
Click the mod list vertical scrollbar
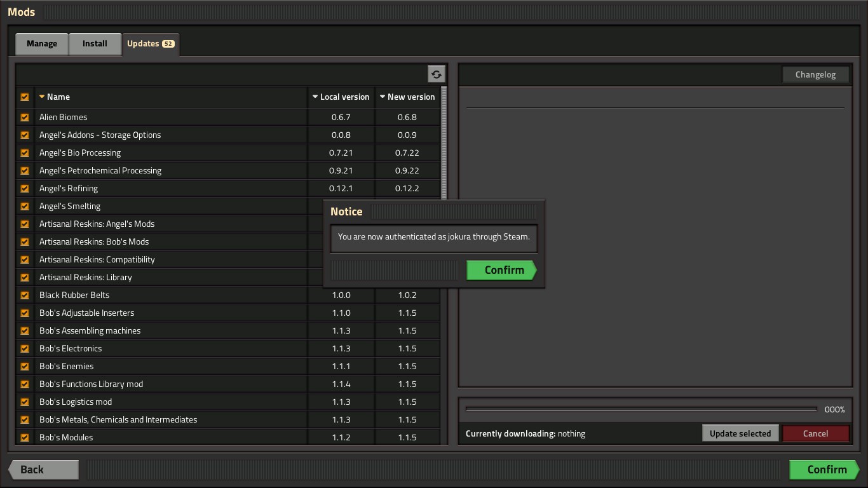point(444,143)
